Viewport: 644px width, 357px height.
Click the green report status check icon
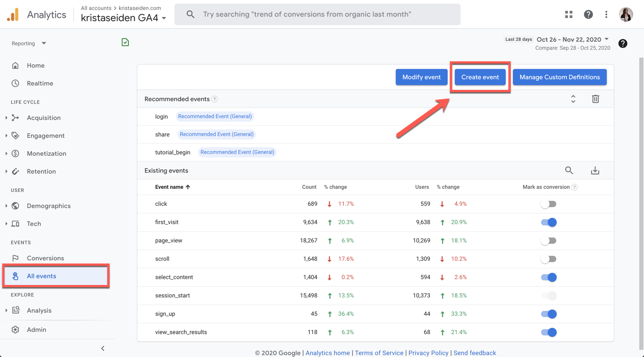coord(125,42)
